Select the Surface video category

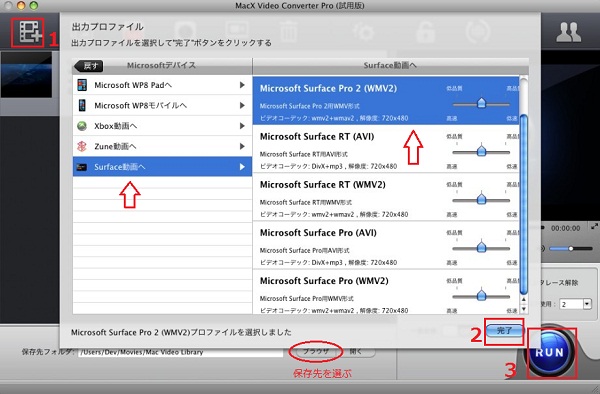tap(162, 166)
